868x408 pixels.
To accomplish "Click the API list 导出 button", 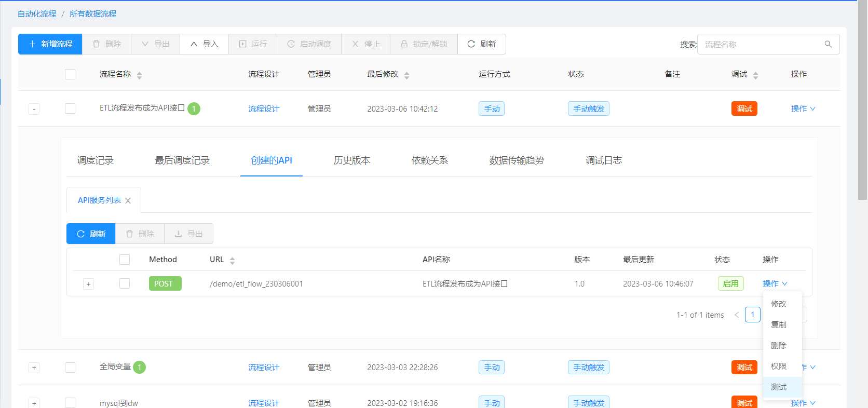I will (188, 234).
